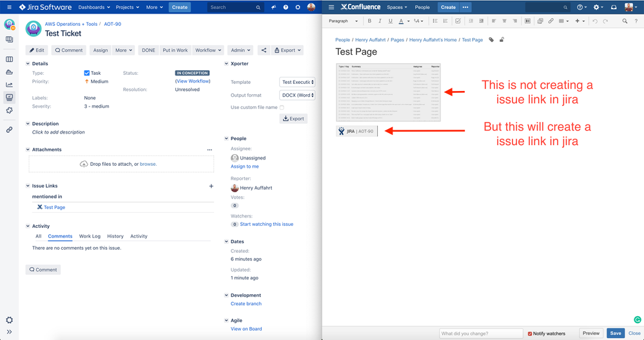Collapse the Xporter panel
This screenshot has width=644, height=340.
coord(226,64)
